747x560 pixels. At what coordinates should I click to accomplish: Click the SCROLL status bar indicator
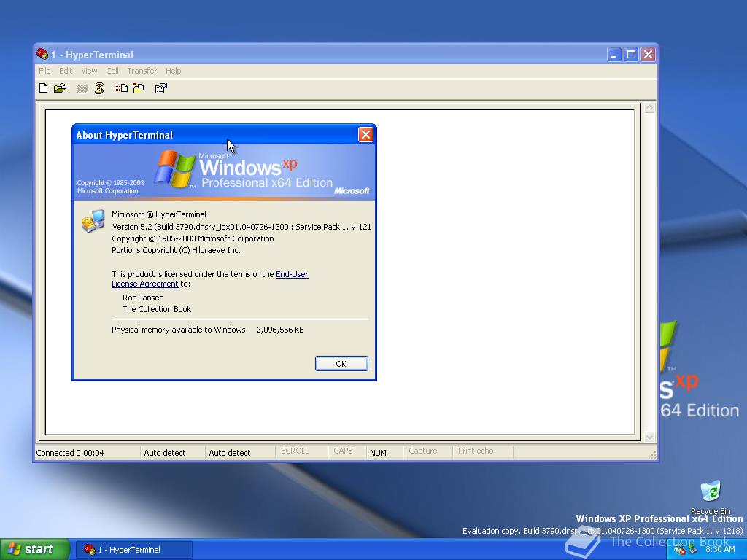click(x=295, y=451)
